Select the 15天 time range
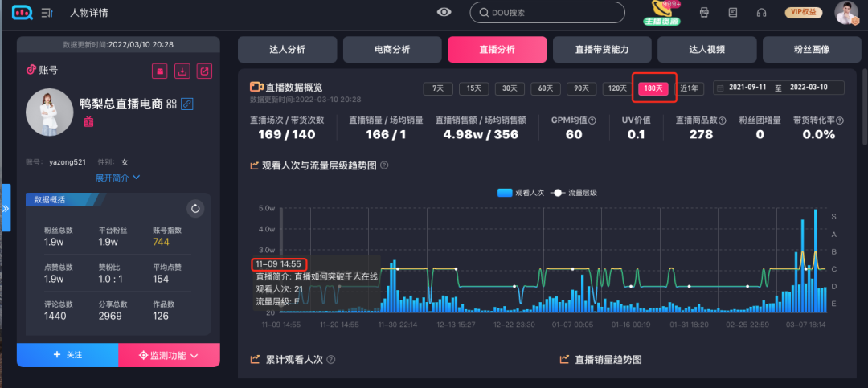 tap(474, 88)
